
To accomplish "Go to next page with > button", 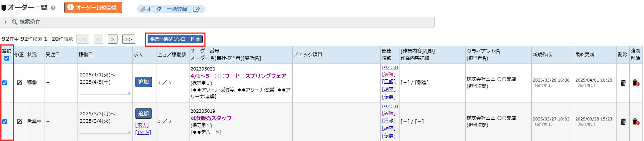I will pyautogui.click(x=113, y=39).
